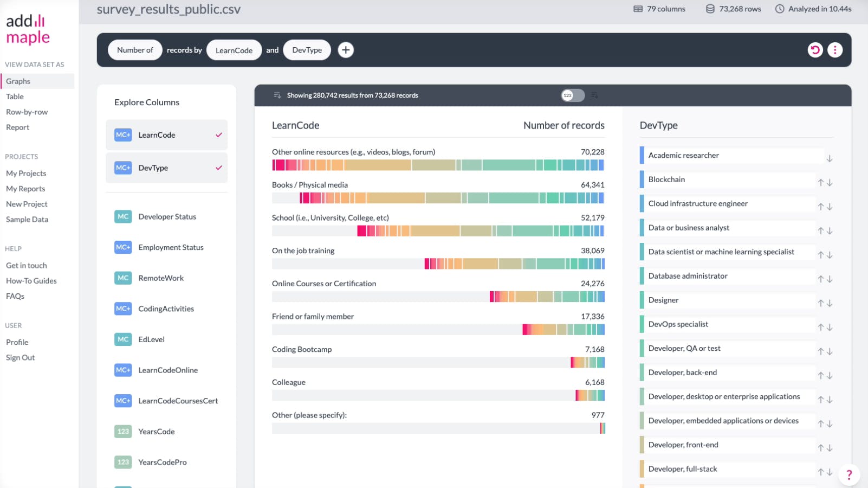
Task: Switch to Table view
Action: click(15, 97)
